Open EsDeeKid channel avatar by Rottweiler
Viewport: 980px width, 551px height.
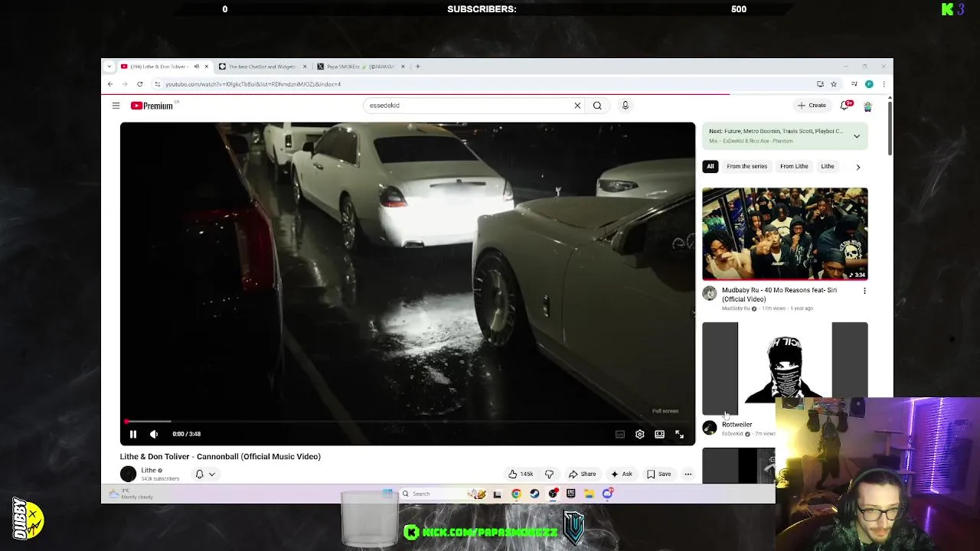pyautogui.click(x=710, y=428)
